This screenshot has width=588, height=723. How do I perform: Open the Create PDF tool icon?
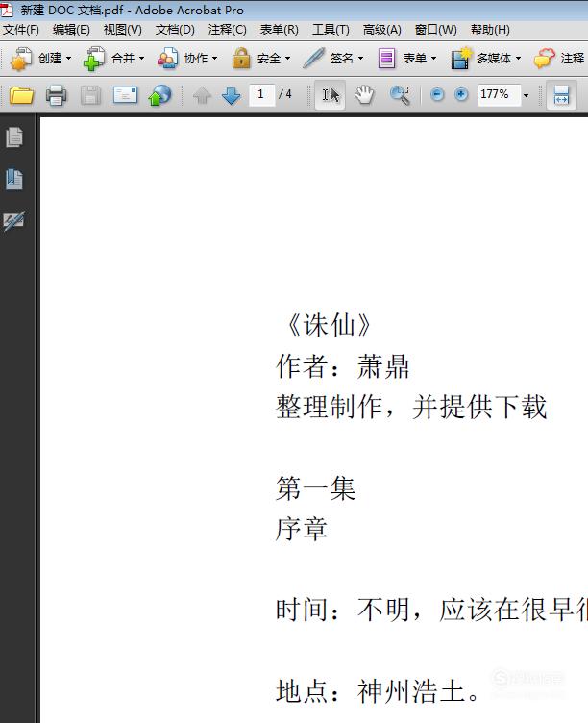[21, 59]
